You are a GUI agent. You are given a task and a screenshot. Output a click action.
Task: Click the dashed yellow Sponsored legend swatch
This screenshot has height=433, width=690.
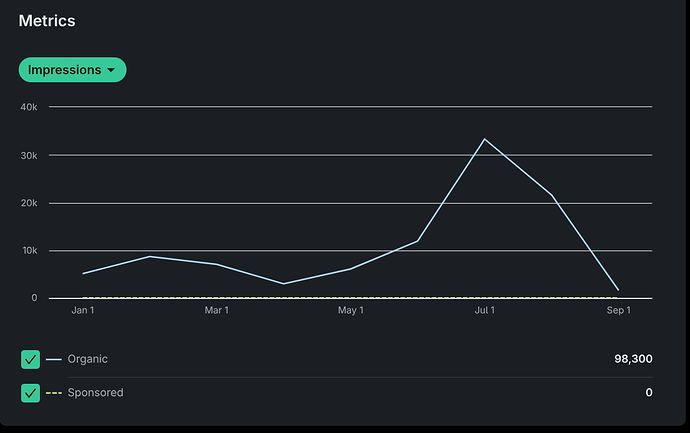click(53, 393)
